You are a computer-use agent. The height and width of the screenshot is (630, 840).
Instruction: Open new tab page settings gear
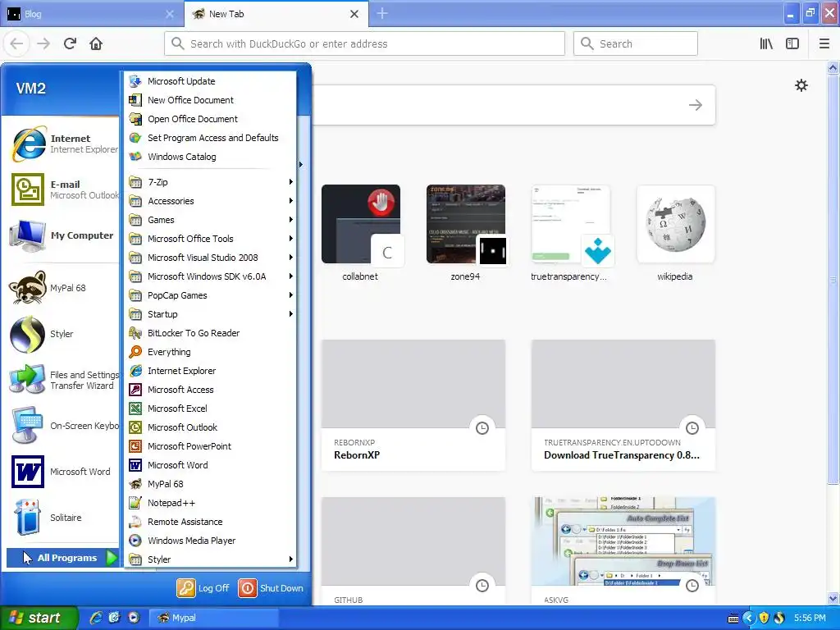(801, 85)
